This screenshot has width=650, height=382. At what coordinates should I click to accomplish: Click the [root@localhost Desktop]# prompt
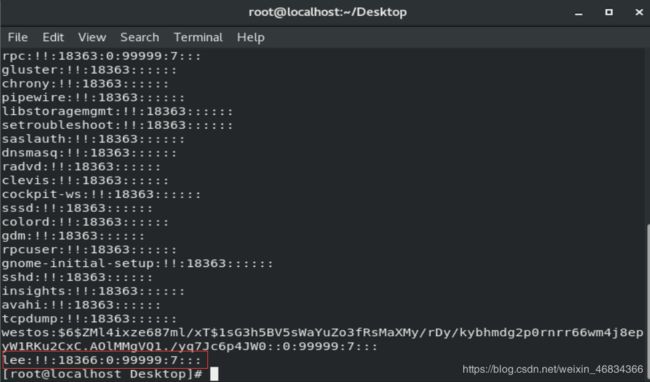pyautogui.click(x=102, y=374)
